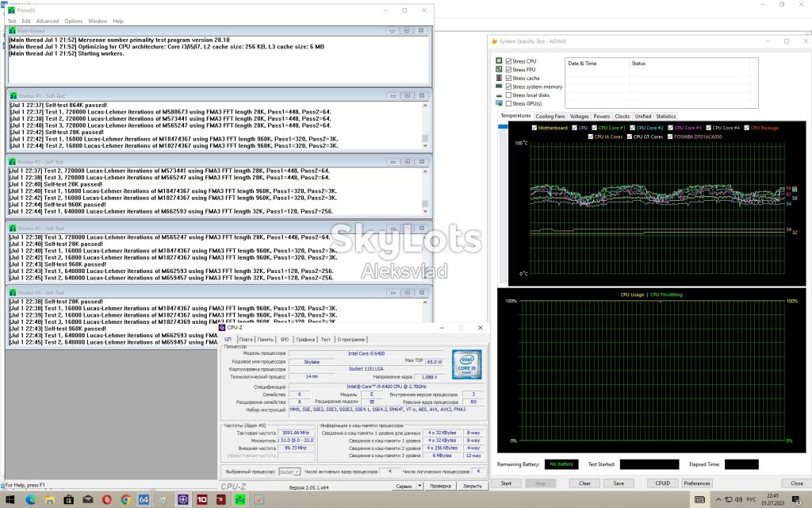Open Prime95 Edit menu
The width and height of the screenshot is (812, 508).
(26, 21)
